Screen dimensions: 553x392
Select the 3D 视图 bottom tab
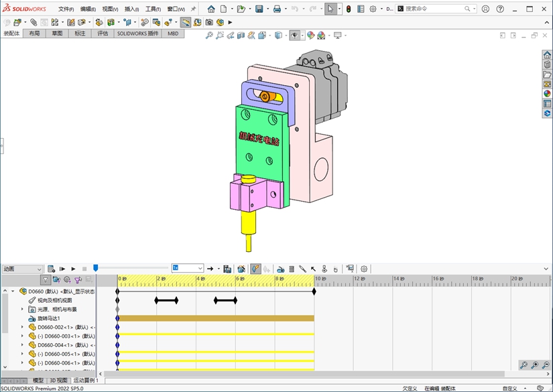pos(58,380)
